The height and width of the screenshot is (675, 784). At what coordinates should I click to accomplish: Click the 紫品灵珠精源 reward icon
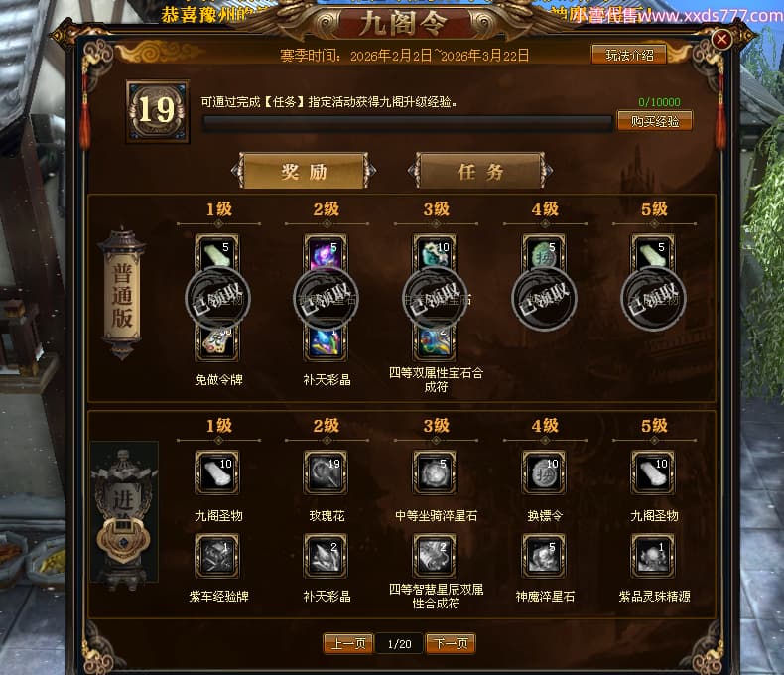(x=653, y=556)
